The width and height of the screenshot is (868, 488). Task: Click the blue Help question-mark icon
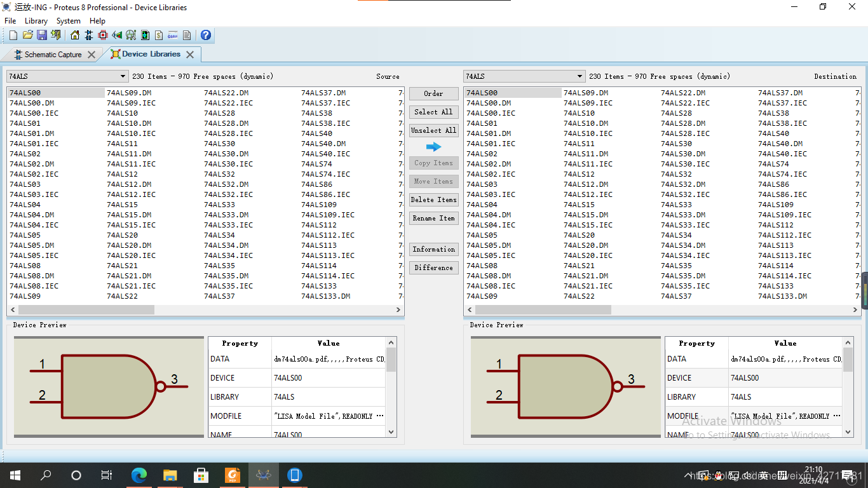(205, 35)
